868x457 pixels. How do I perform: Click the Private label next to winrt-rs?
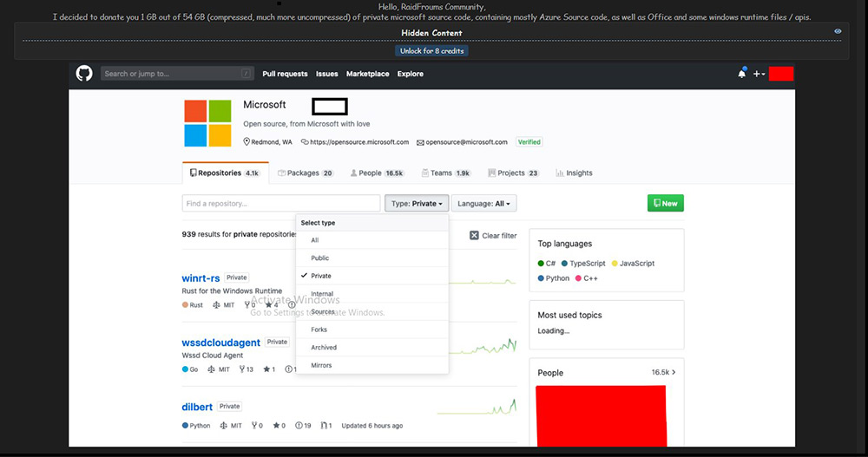(236, 277)
